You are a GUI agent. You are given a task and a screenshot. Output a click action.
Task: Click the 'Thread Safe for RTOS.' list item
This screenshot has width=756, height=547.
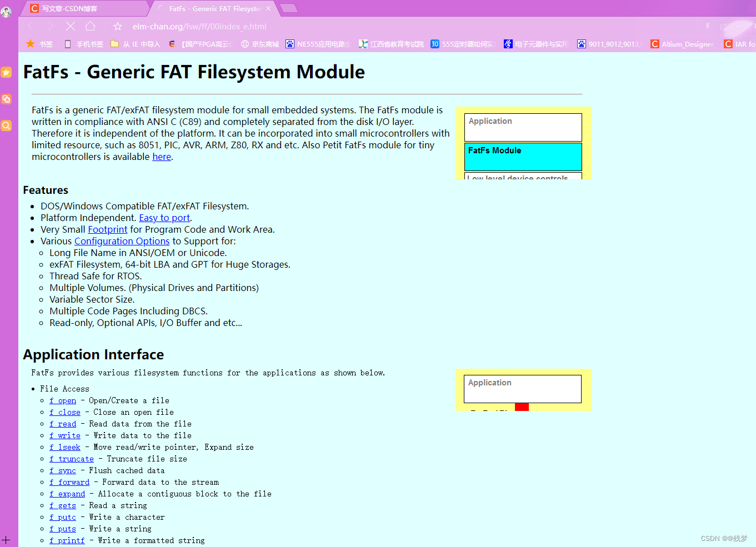tap(96, 276)
